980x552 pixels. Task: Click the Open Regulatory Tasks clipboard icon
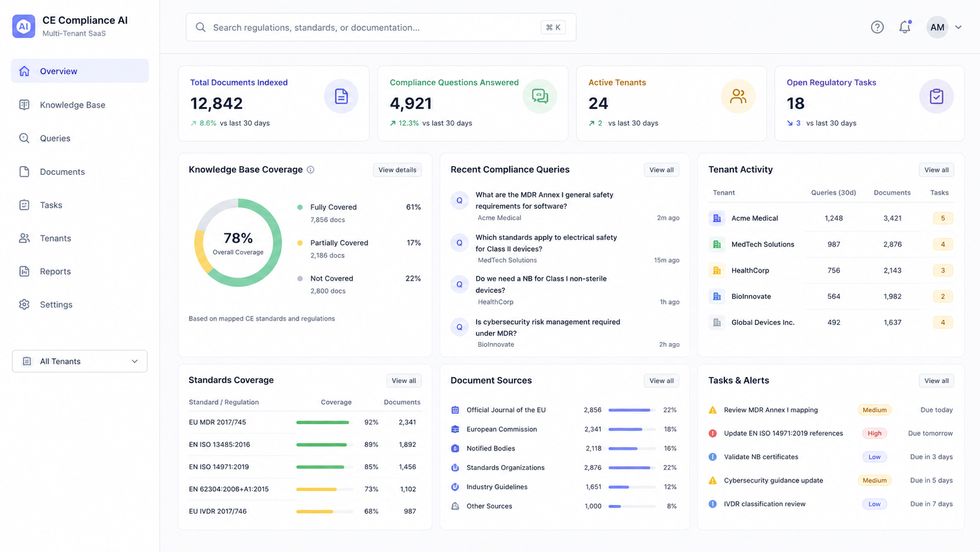[936, 96]
